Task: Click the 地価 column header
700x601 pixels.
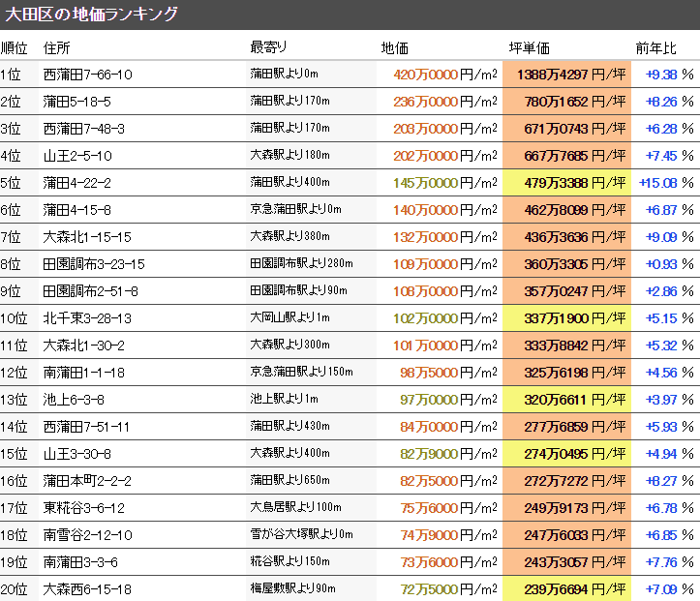Action: 394,47
